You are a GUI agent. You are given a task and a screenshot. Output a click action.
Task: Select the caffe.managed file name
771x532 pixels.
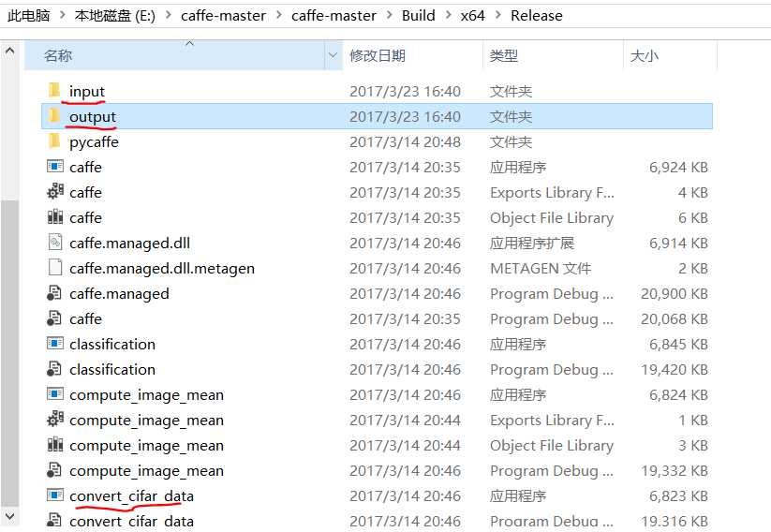(119, 293)
